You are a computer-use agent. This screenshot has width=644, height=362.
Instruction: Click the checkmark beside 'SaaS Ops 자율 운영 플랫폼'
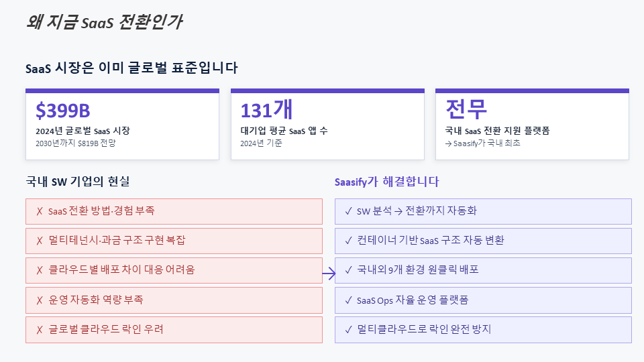(348, 300)
